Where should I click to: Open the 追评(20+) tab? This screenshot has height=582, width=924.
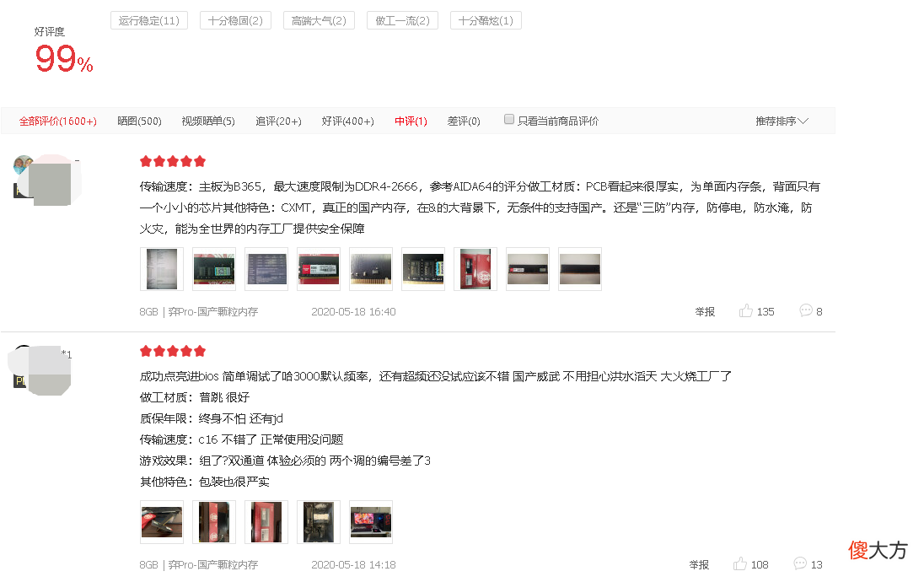click(278, 121)
